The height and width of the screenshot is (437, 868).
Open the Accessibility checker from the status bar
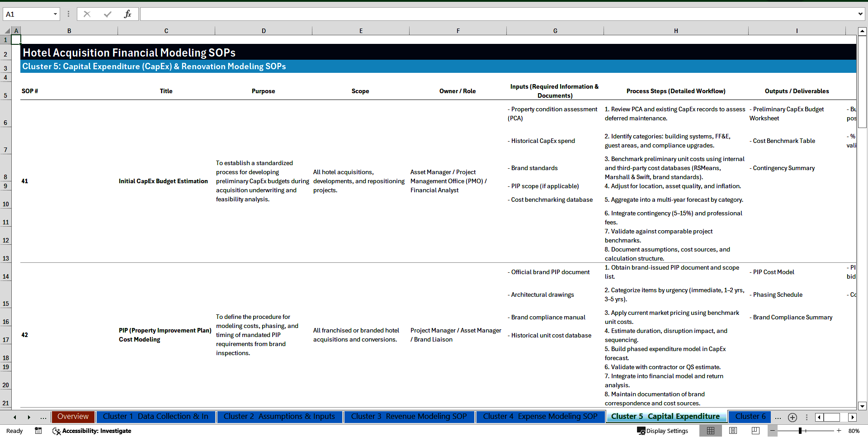92,431
